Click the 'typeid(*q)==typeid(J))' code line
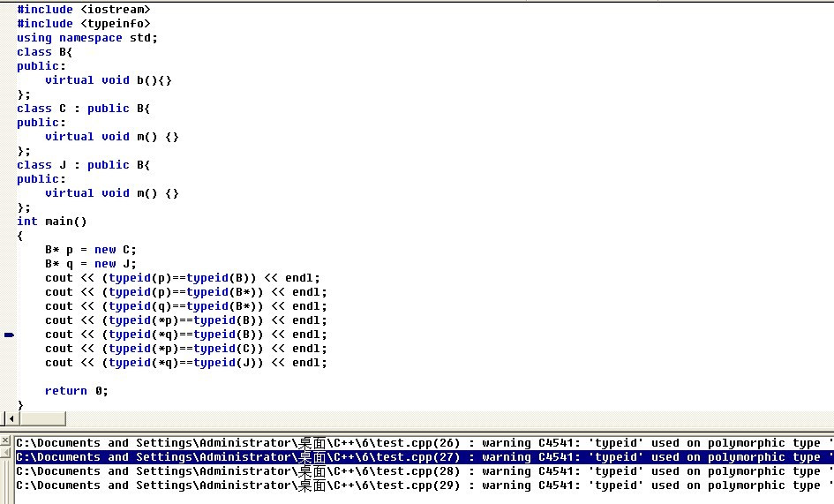This screenshot has height=504, width=834. (186, 363)
